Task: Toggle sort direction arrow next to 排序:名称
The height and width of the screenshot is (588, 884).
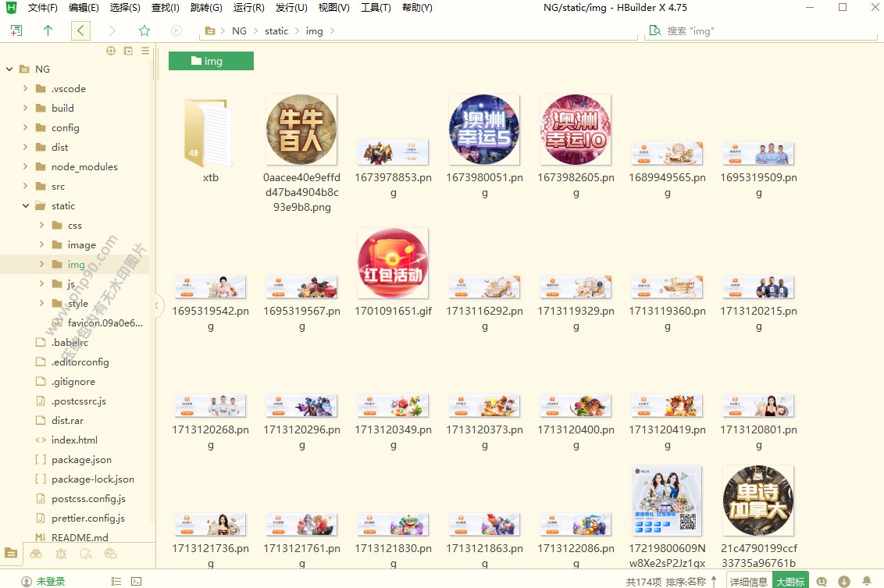Action: (714, 581)
